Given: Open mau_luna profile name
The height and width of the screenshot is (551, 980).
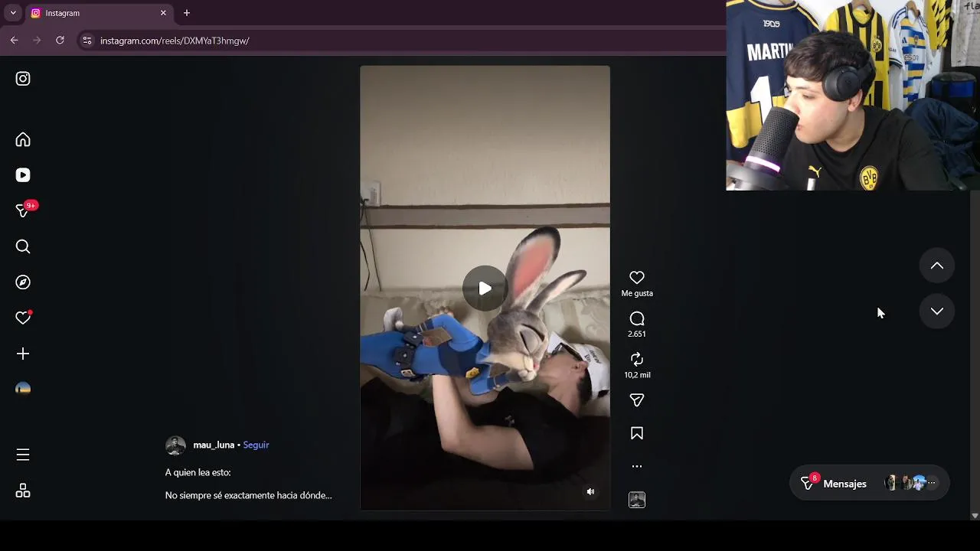Looking at the screenshot, I should tap(214, 445).
